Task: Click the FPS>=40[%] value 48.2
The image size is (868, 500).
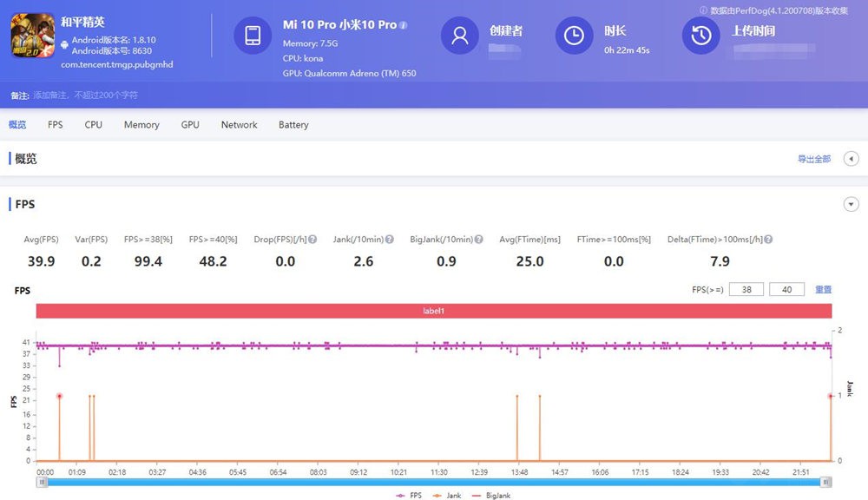Action: pyautogui.click(x=214, y=261)
